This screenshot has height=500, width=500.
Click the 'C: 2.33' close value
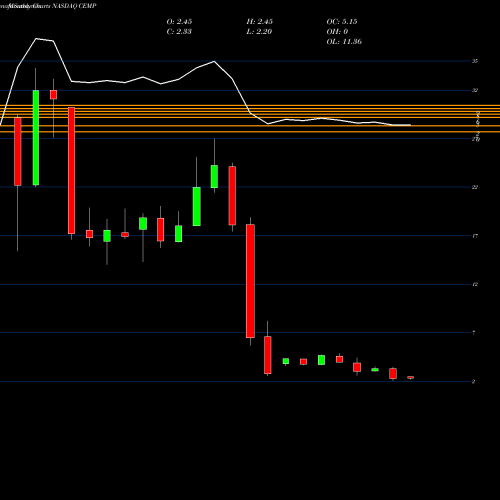point(179,32)
